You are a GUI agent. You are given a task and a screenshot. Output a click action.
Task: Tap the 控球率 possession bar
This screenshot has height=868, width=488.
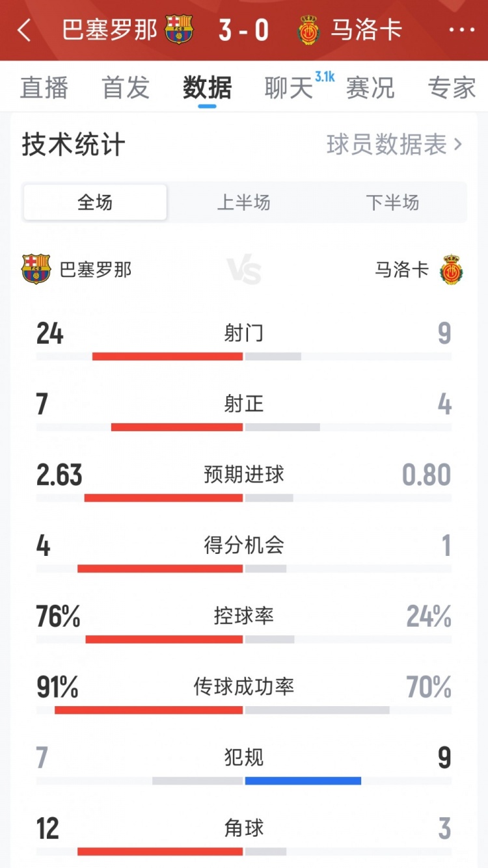tap(243, 639)
